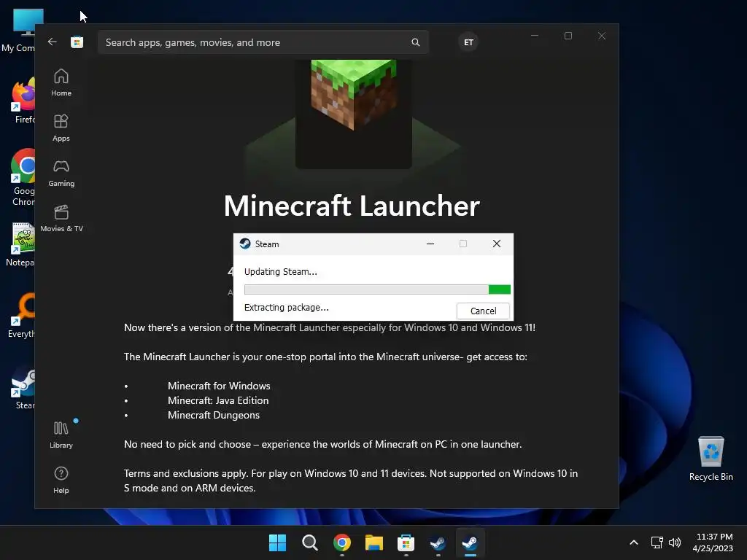
Task: Click the Steam logo in the dialog title bar
Action: coord(245,244)
